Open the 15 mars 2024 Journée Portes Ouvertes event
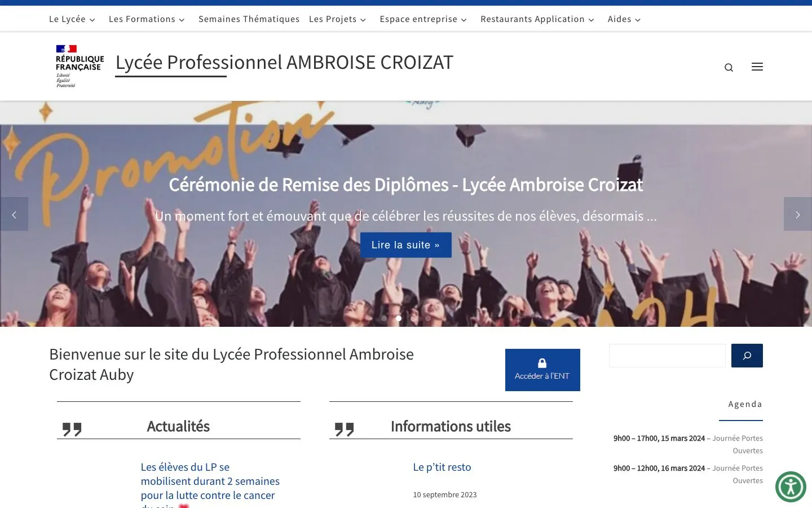This screenshot has width=812, height=508. click(688, 444)
